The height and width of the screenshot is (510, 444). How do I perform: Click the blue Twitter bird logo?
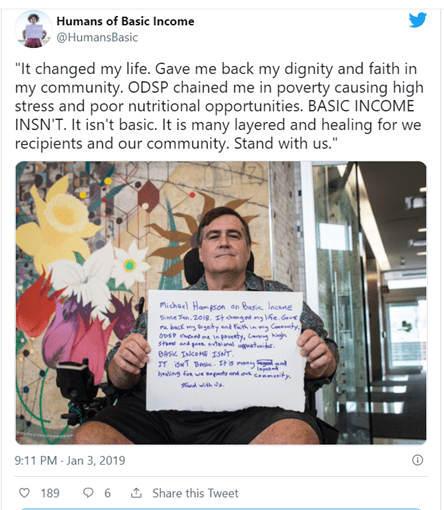[x=418, y=20]
